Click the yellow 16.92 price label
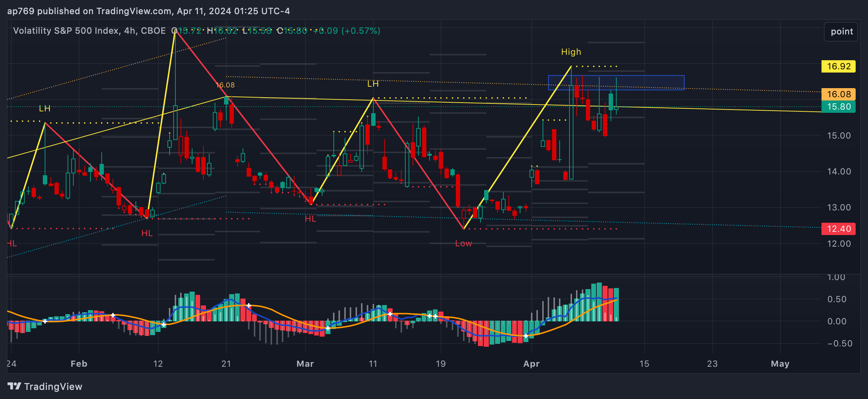868x399 pixels. [839, 66]
